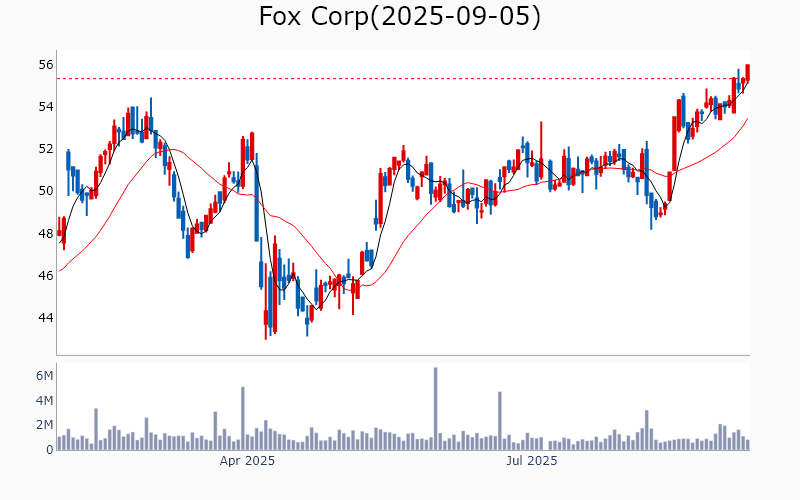Image resolution: width=800 pixels, height=500 pixels.
Task: Click the Fox Corp chart title
Action: tap(400, 17)
